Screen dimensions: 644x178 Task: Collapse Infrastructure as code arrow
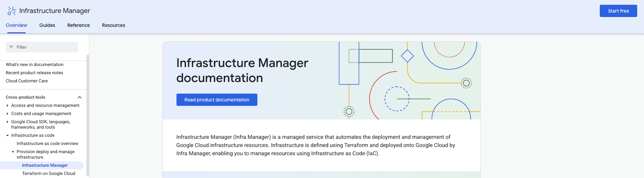(x=7, y=135)
